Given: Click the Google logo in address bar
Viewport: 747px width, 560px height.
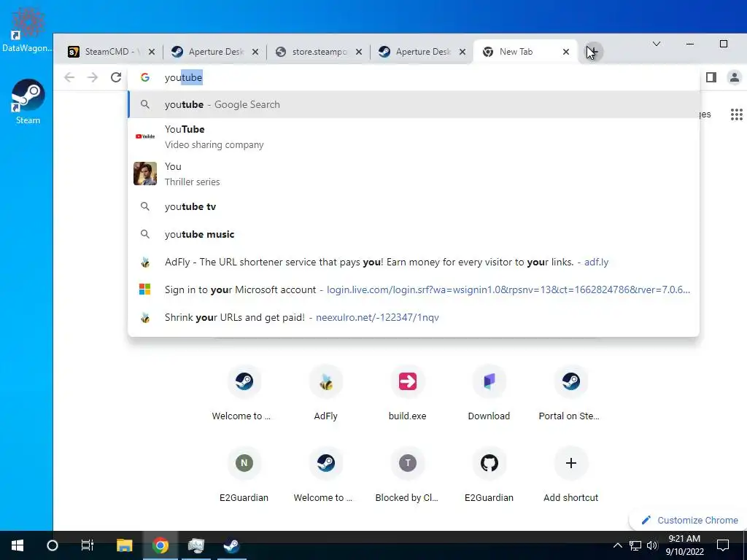Looking at the screenshot, I should [x=145, y=77].
